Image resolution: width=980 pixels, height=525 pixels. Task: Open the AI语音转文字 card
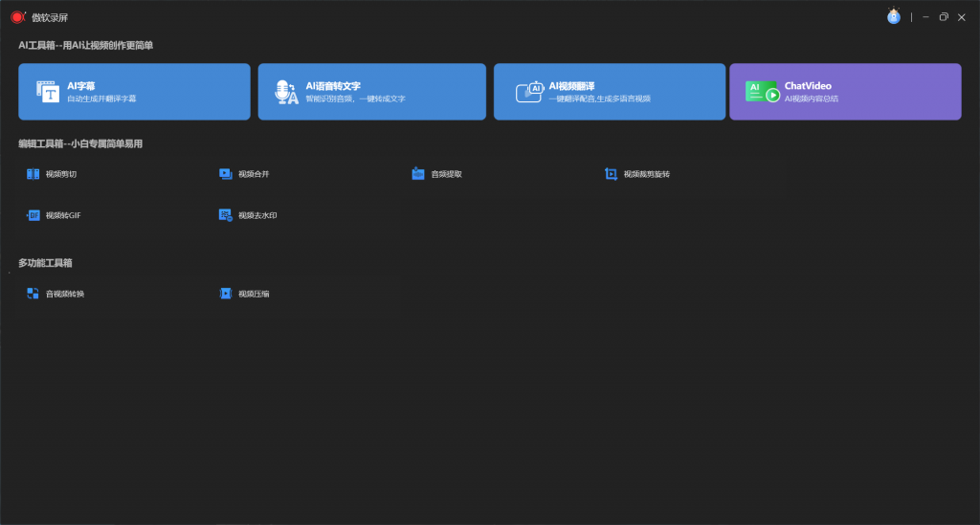[x=372, y=92]
